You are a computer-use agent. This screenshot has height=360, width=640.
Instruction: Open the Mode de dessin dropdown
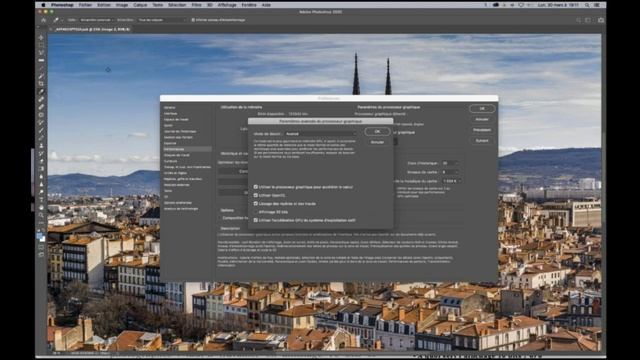pyautogui.click(x=320, y=133)
